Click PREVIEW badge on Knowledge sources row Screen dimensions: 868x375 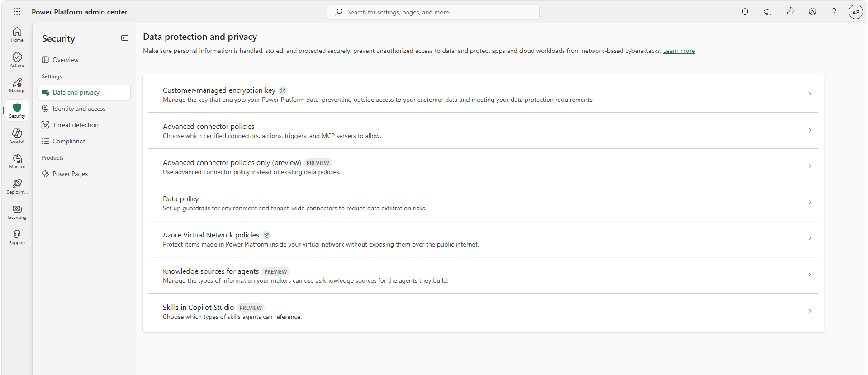tap(275, 272)
